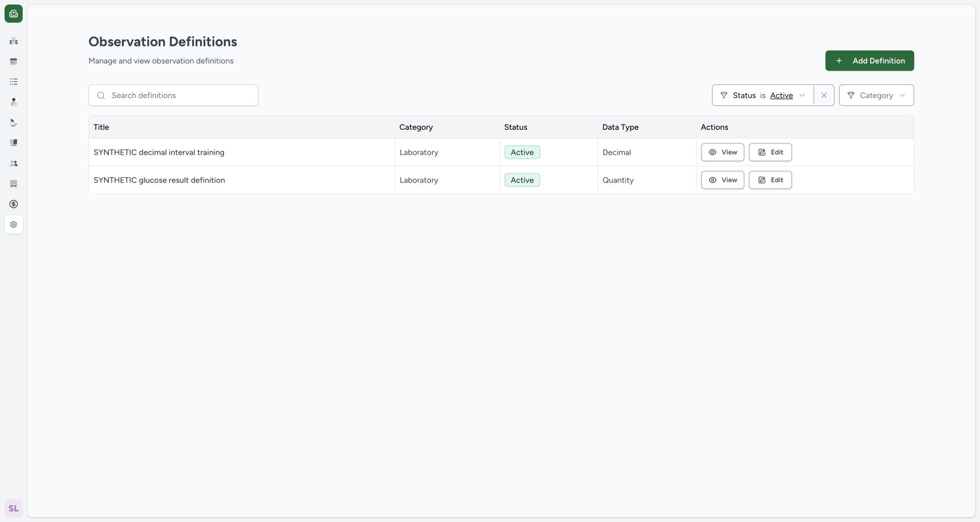
Task: Open the Status is Active filter dropdown
Action: click(763, 95)
